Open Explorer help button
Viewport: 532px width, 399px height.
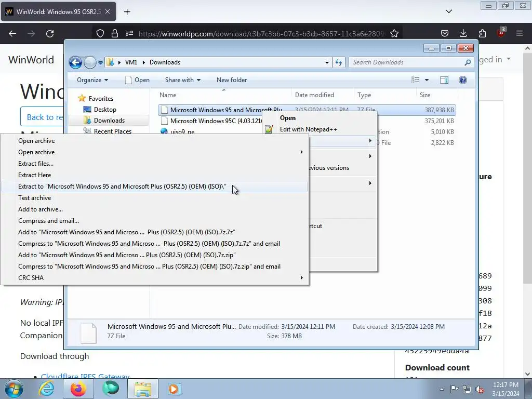click(462, 80)
